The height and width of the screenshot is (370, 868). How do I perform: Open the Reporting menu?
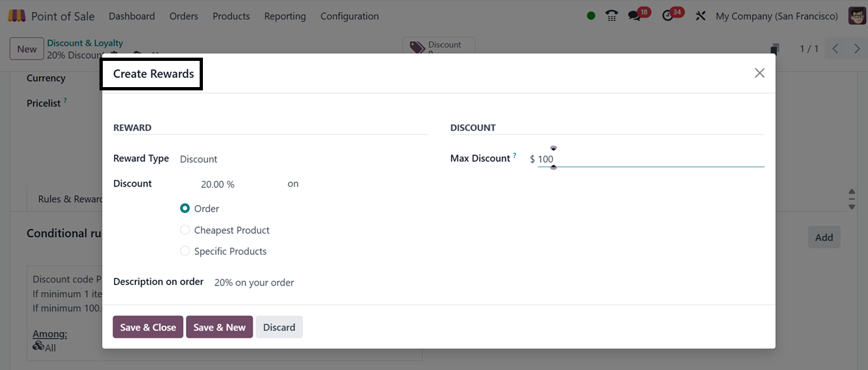(x=285, y=16)
